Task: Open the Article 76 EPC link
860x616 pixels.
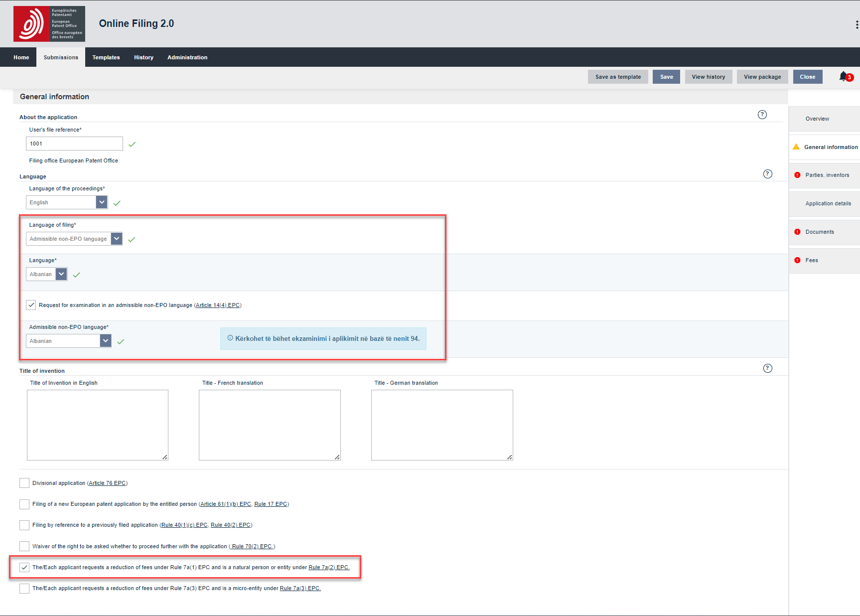Action: 107,483
